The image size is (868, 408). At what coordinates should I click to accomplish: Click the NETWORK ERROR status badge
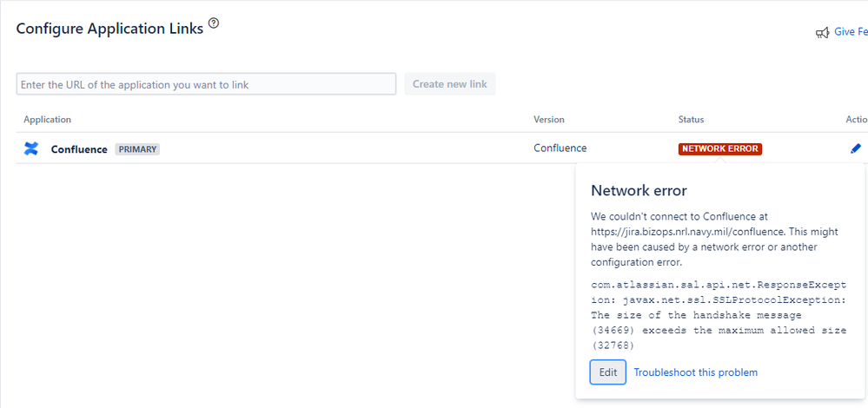pos(720,148)
